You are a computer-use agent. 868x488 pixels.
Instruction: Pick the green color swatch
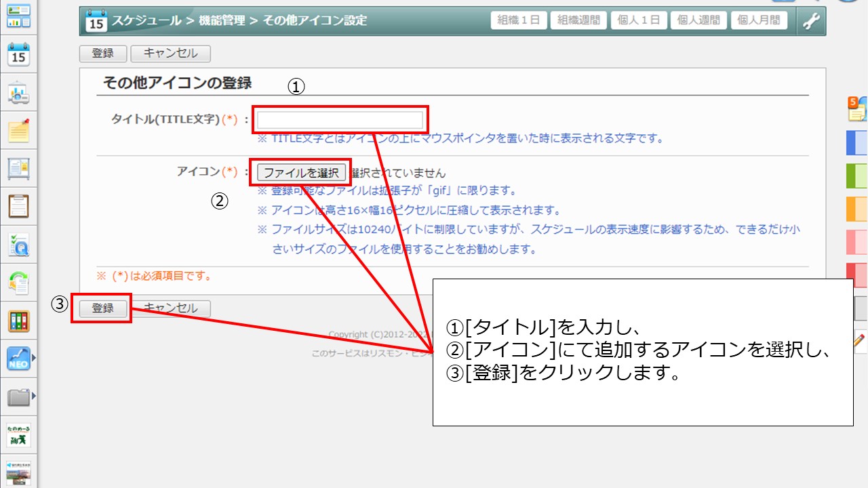858,176
